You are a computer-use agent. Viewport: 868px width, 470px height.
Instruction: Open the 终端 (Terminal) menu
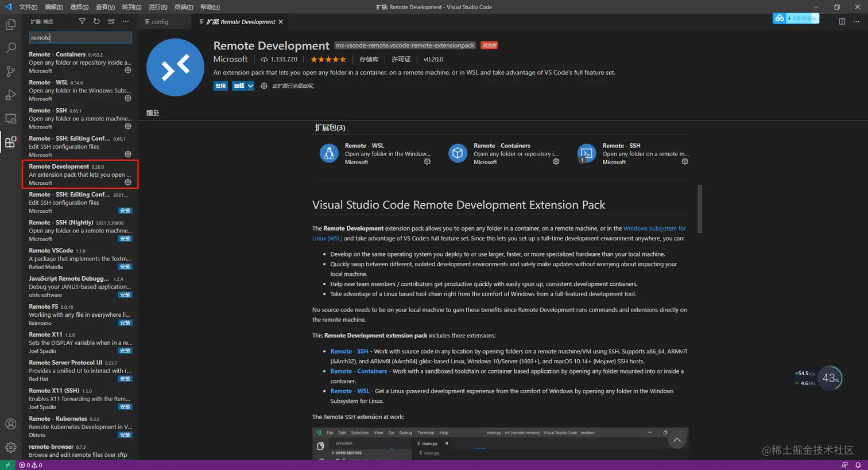coord(184,7)
